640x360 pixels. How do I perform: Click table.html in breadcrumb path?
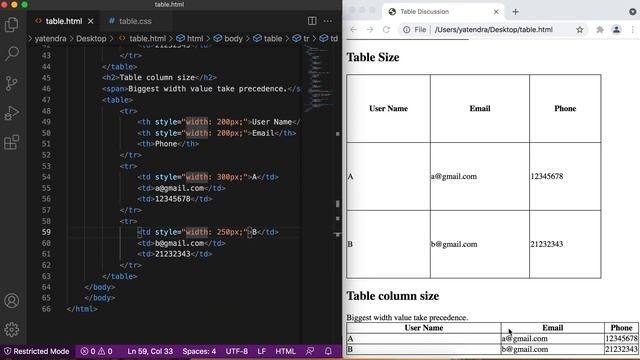142,38
